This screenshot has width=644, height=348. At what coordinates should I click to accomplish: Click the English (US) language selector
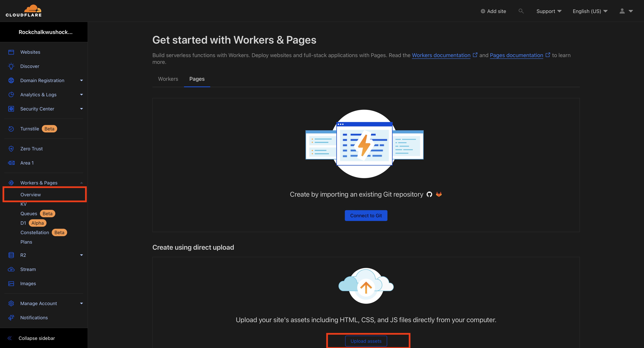[590, 11]
